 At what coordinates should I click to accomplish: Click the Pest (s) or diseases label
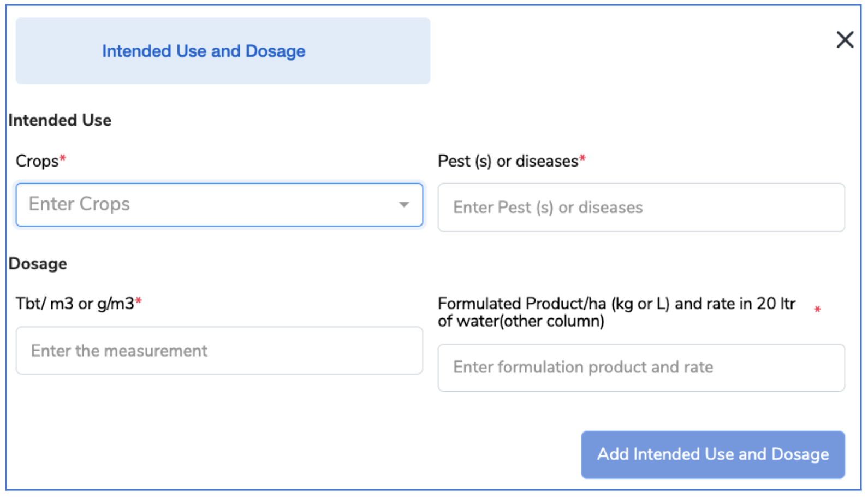pyautogui.click(x=508, y=161)
